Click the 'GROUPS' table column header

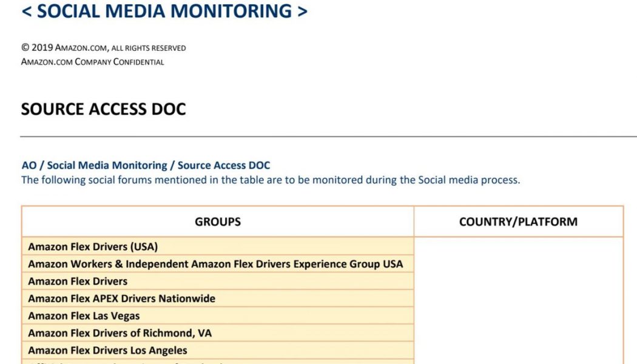point(218,221)
